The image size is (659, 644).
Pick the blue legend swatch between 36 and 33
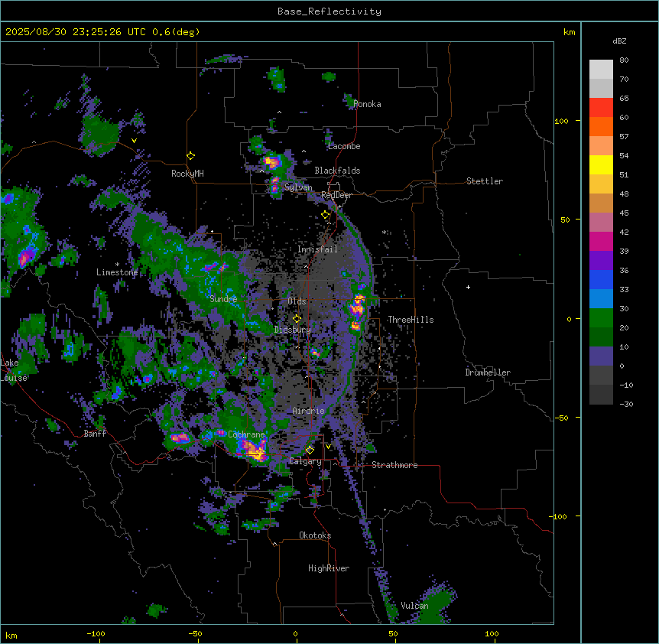pos(601,279)
